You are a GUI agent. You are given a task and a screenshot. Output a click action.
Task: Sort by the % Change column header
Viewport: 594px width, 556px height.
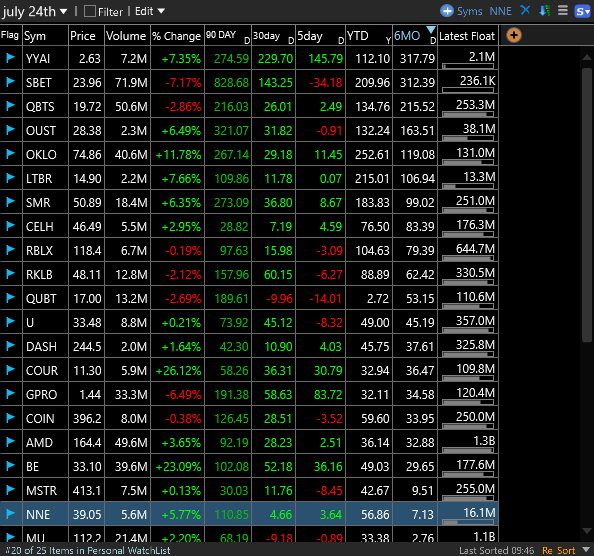(177, 36)
